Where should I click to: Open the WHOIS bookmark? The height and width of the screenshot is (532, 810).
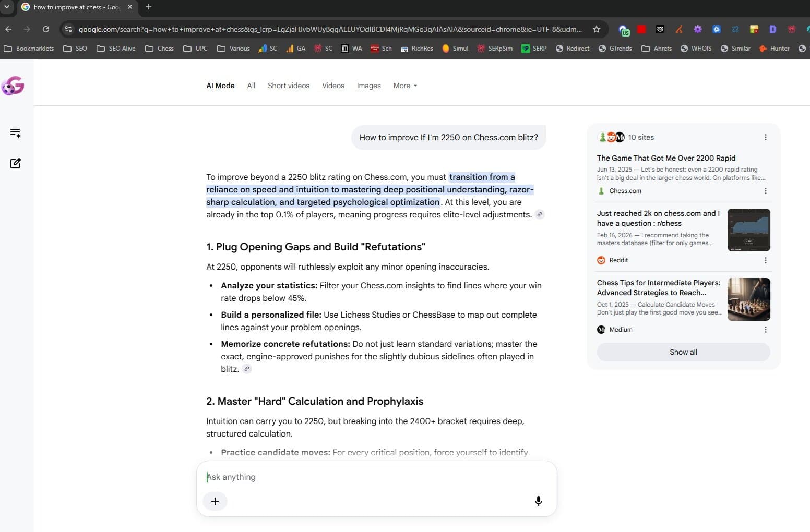696,49
